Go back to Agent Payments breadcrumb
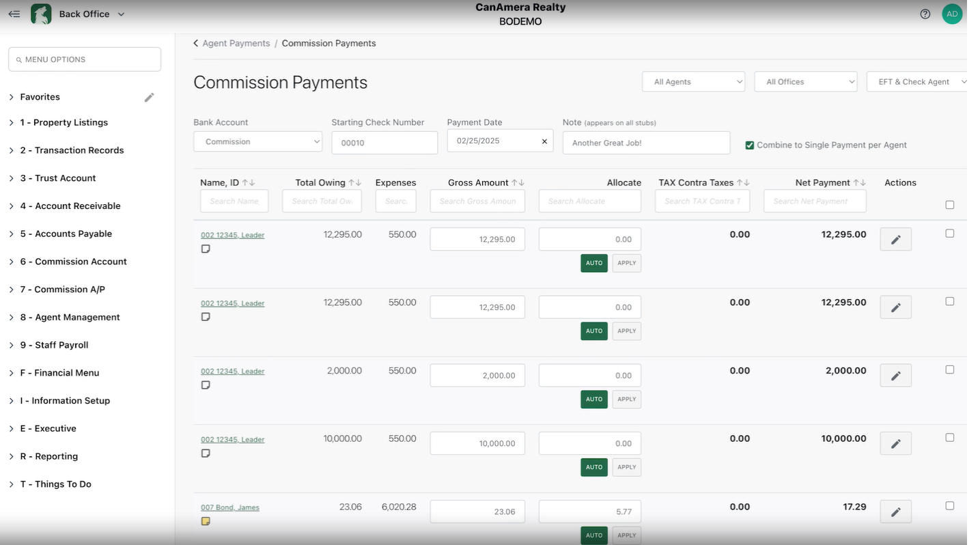Screen dimensions: 980x545 click(x=236, y=43)
